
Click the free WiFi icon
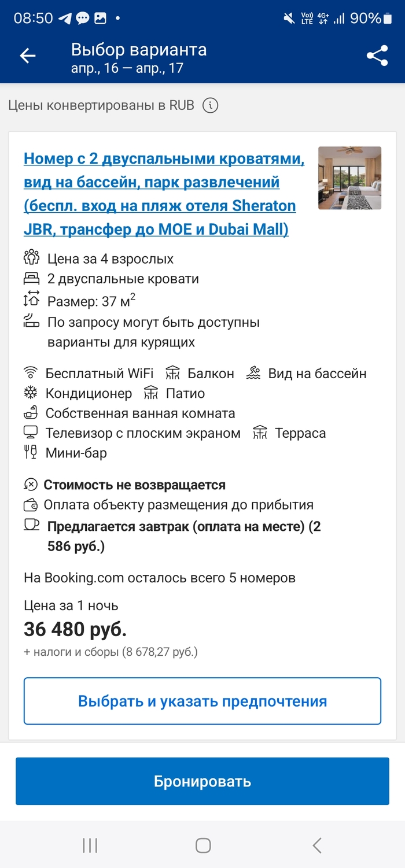click(x=32, y=373)
